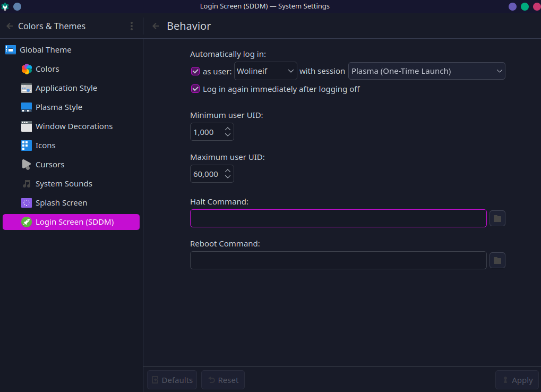Uncheck automatic login as user
This screenshot has width=541, height=392.
click(x=195, y=71)
